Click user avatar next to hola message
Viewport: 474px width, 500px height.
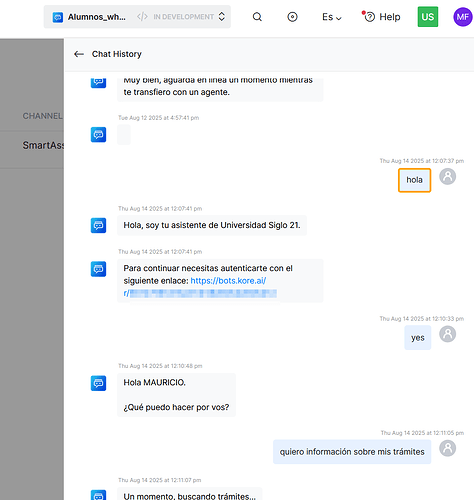pos(447,177)
